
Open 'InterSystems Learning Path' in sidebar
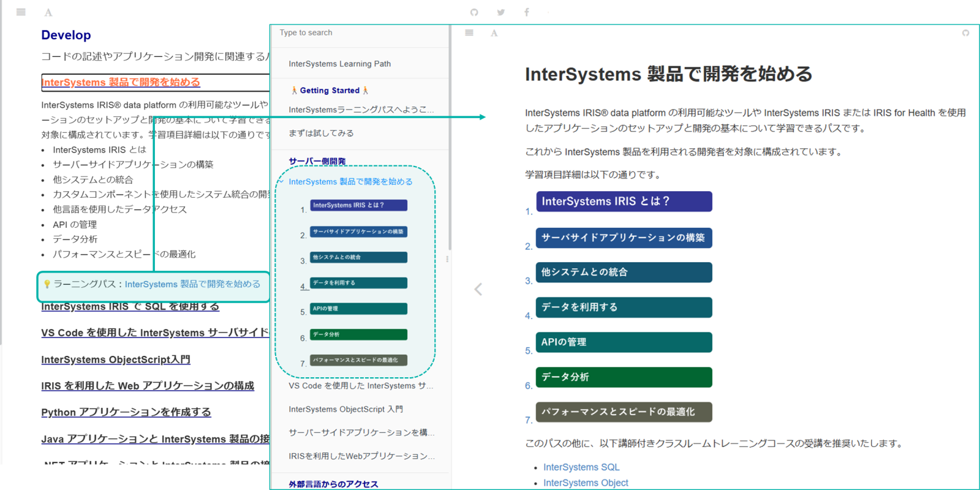pyautogui.click(x=340, y=64)
